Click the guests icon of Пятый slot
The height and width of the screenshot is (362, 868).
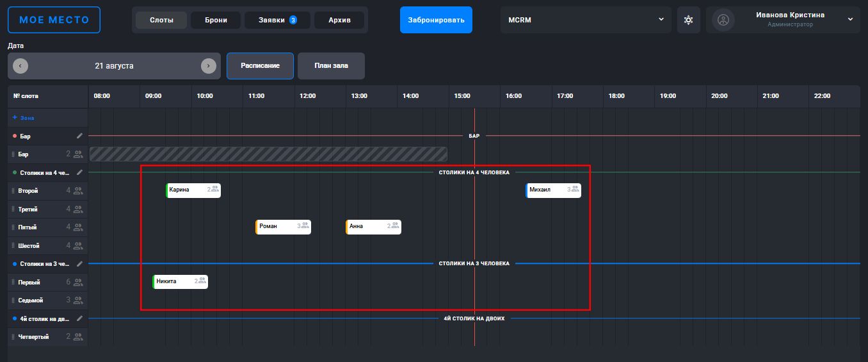pos(78,227)
